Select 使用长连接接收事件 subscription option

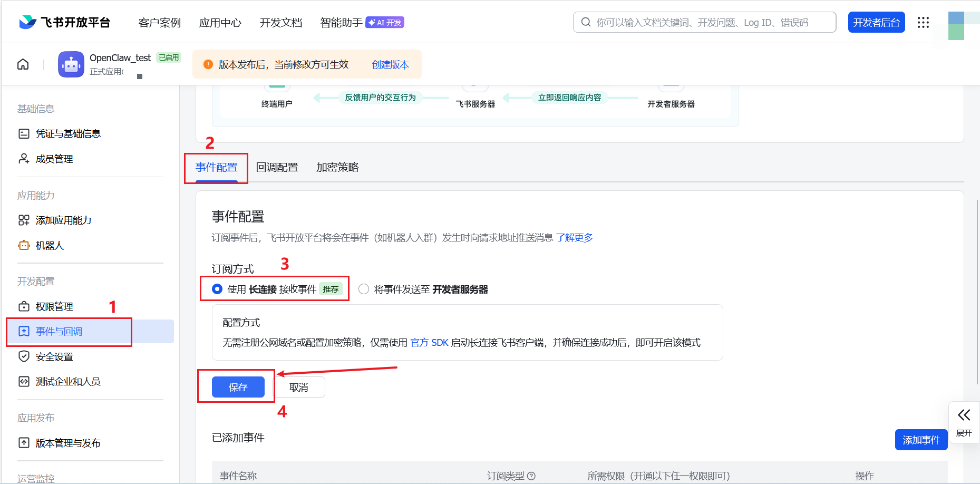click(217, 289)
